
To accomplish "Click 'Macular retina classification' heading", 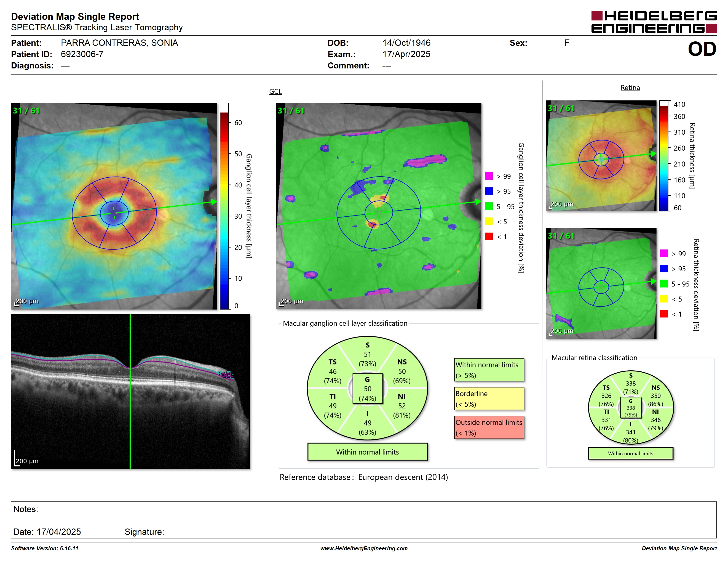I will pyautogui.click(x=594, y=358).
